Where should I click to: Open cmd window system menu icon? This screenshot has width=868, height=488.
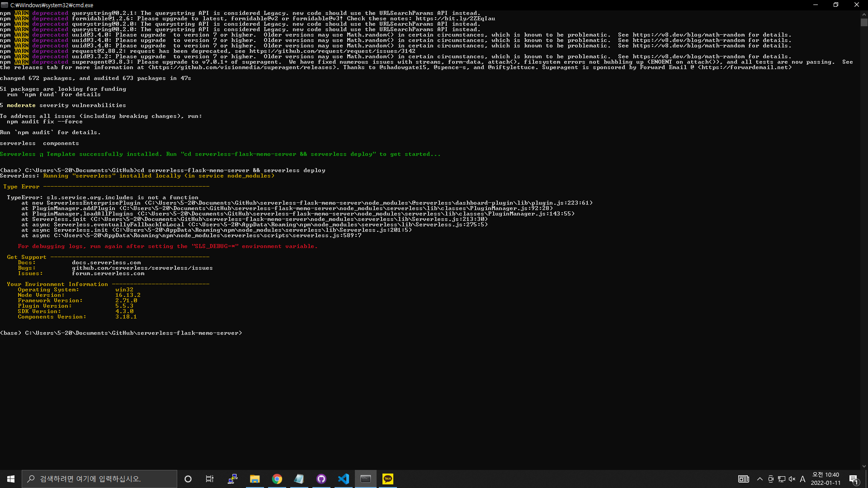point(5,5)
